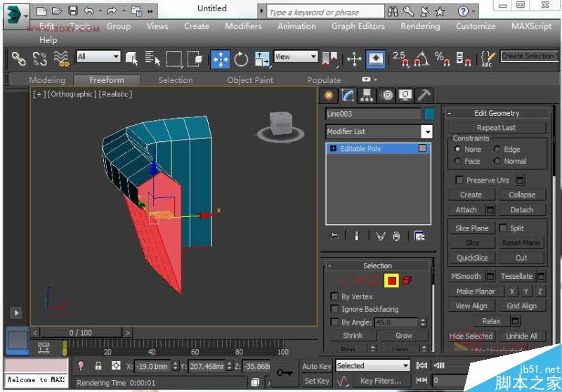Switch to the Utilities hammer panel
The height and width of the screenshot is (392, 562).
point(424,96)
